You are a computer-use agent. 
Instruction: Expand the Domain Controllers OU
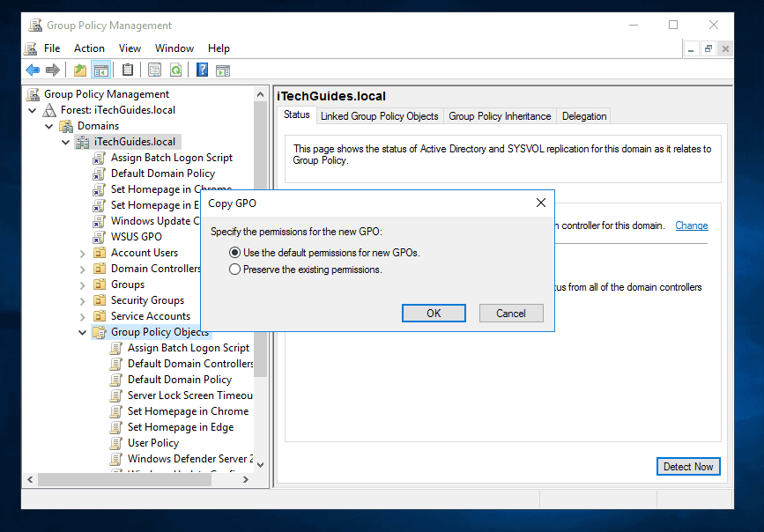[x=82, y=270]
